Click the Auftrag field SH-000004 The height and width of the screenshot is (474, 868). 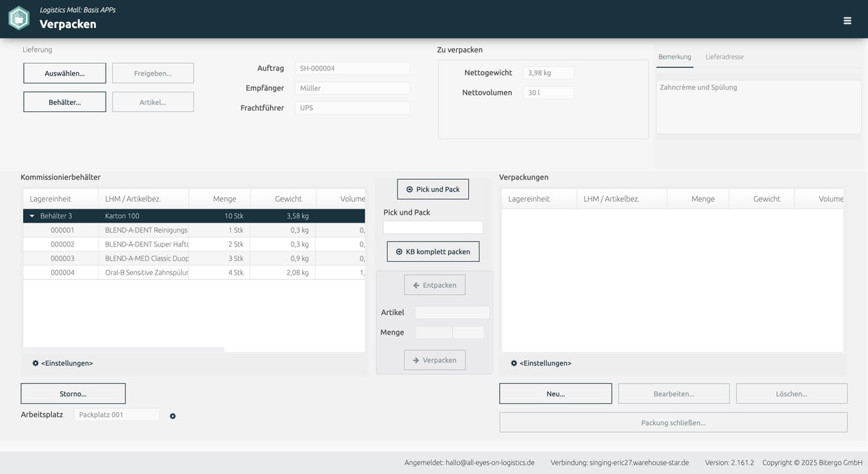point(352,68)
